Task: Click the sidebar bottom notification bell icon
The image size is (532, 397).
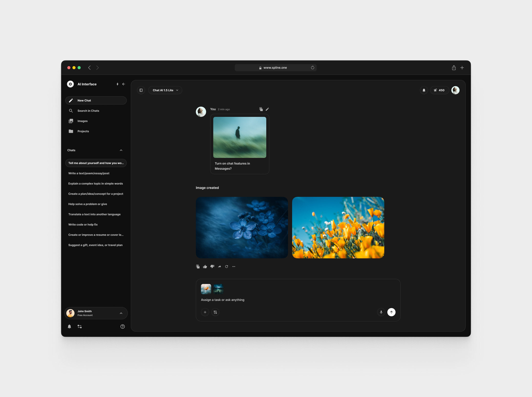Action: click(69, 327)
